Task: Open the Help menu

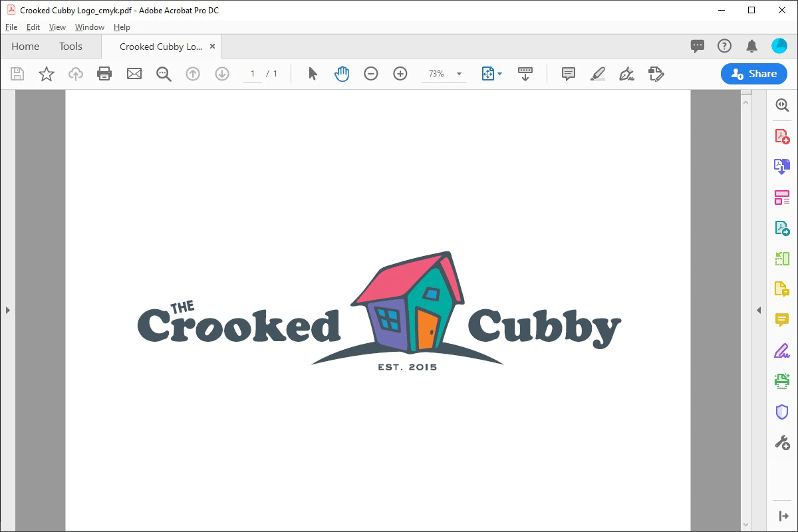Action: (x=122, y=27)
